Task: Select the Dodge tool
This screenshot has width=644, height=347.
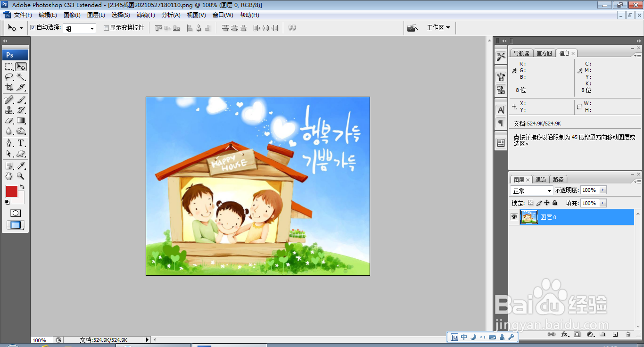Action: (21, 131)
